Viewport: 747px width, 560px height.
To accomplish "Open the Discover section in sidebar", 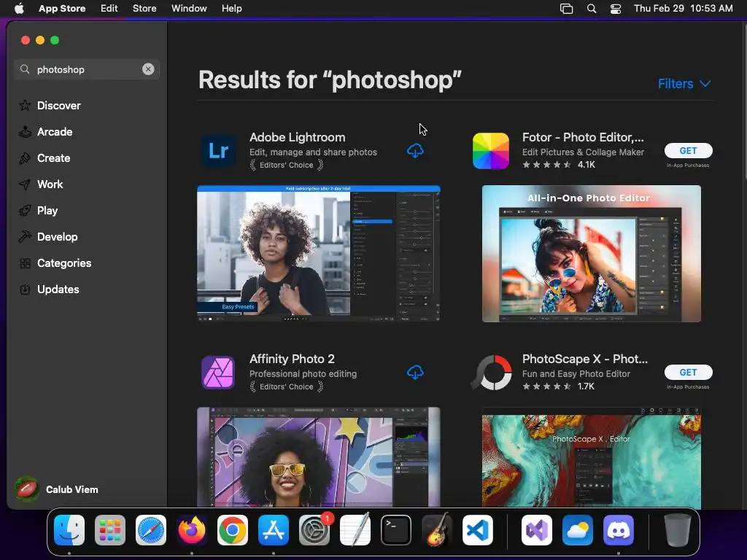I will (50, 105).
